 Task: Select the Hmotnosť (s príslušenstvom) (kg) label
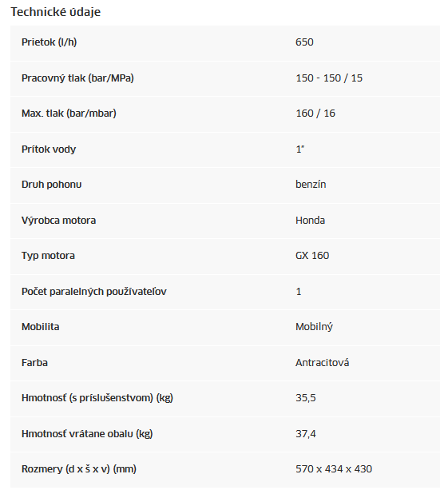point(97,398)
